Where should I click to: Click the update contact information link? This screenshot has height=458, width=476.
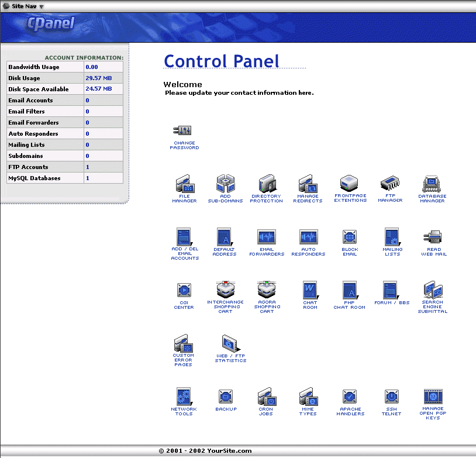[239, 93]
